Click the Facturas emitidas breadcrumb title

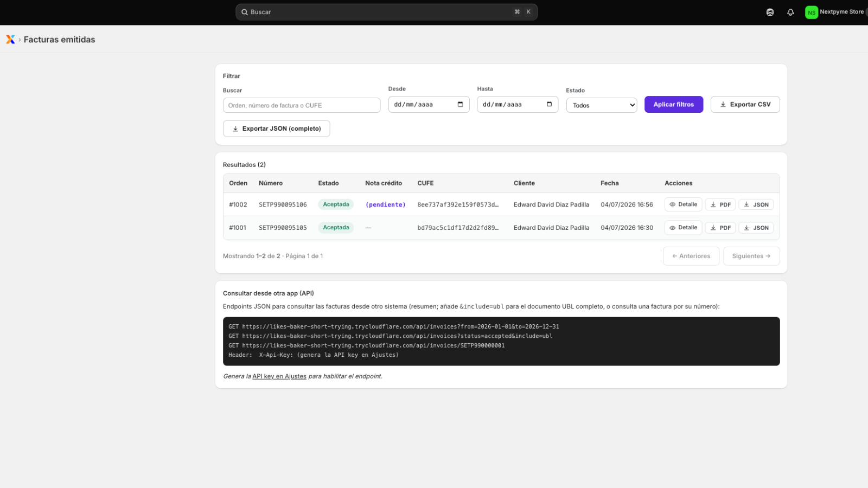tap(59, 40)
